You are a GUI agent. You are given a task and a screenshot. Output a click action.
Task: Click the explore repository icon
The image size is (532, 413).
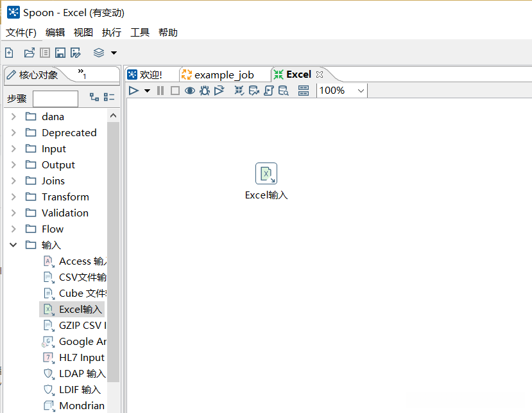coord(45,53)
